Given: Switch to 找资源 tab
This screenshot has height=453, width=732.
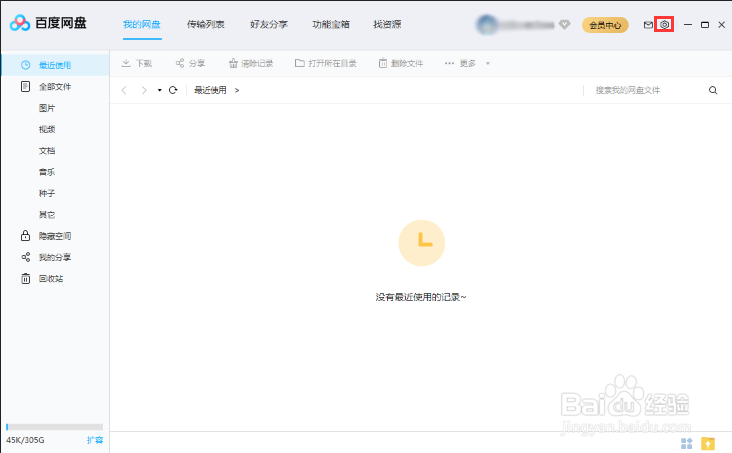Looking at the screenshot, I should tap(387, 24).
